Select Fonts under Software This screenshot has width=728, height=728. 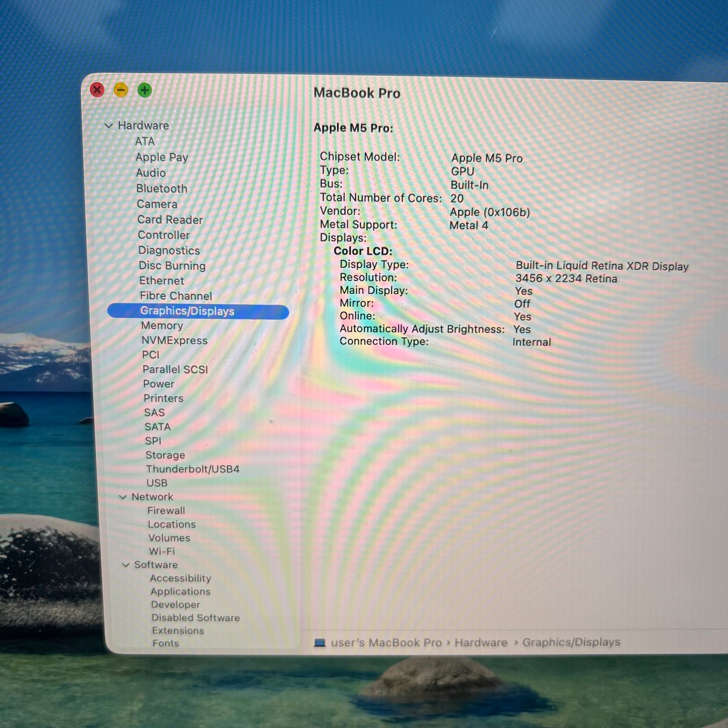(x=166, y=643)
